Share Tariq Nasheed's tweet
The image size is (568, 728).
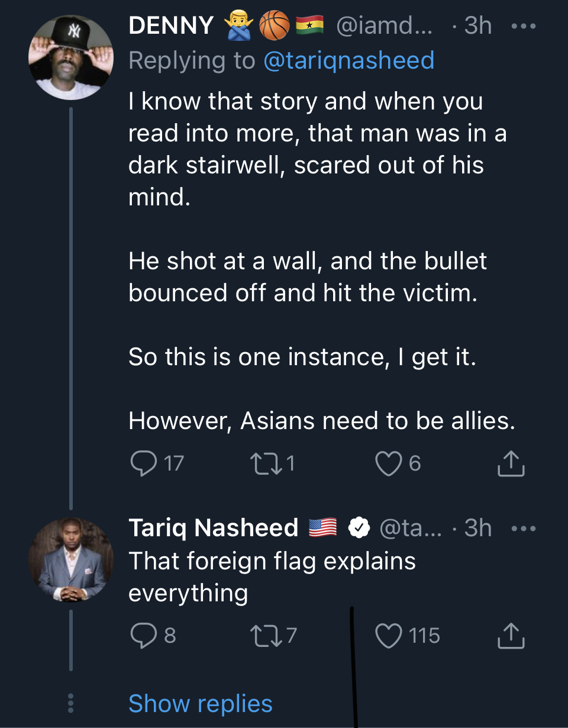[x=511, y=636]
